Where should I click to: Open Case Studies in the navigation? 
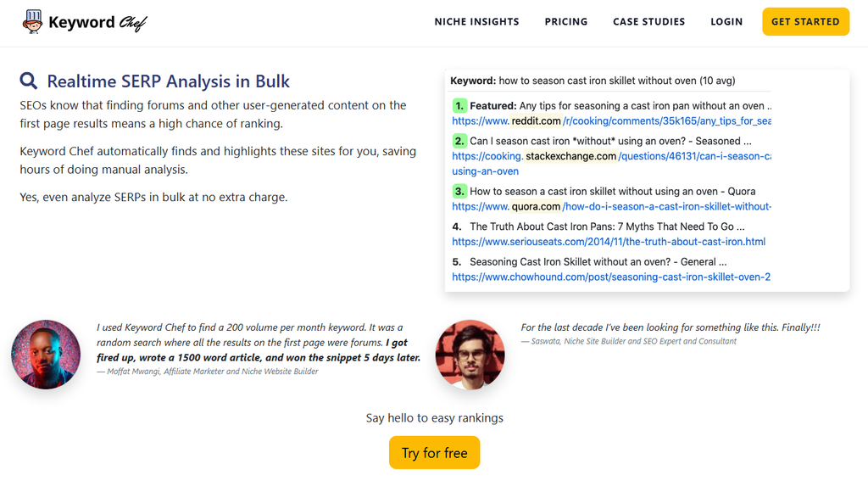(648, 21)
